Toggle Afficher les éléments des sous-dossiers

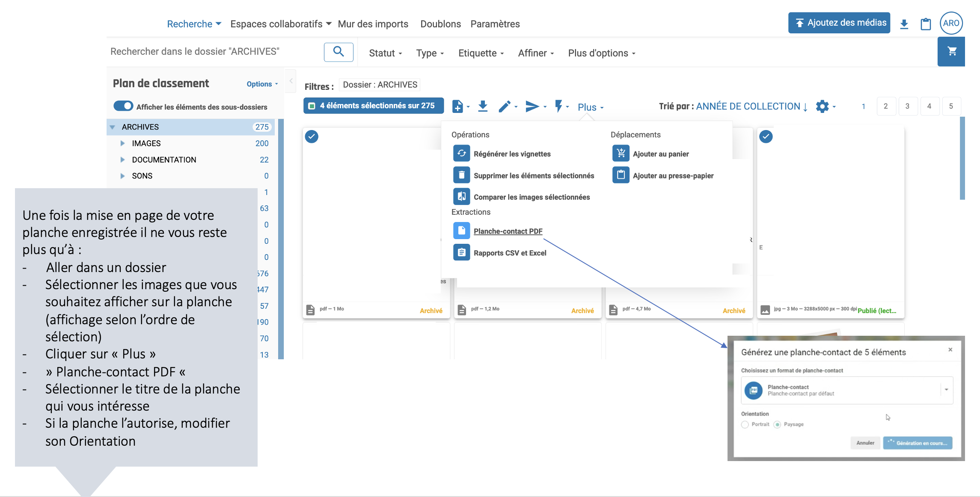coord(124,106)
